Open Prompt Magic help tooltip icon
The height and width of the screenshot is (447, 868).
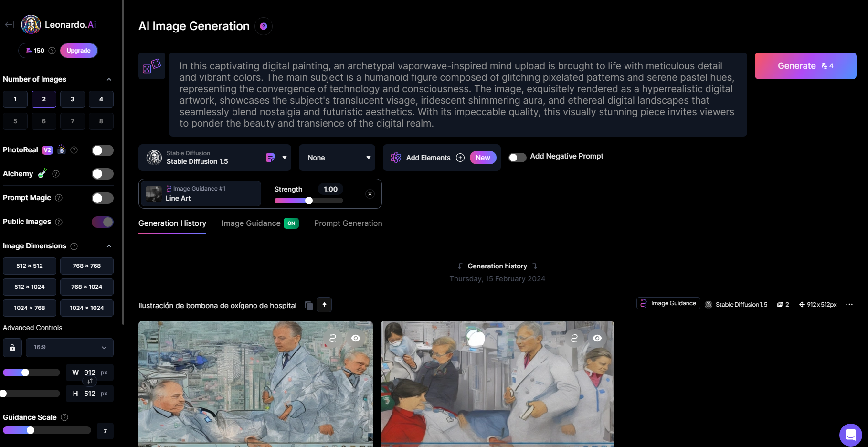(59, 198)
